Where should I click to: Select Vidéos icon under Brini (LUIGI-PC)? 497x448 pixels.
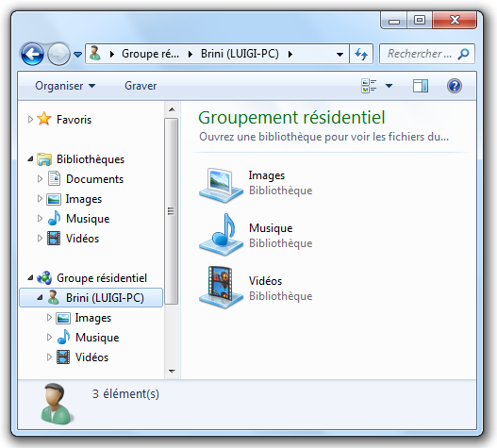[63, 357]
